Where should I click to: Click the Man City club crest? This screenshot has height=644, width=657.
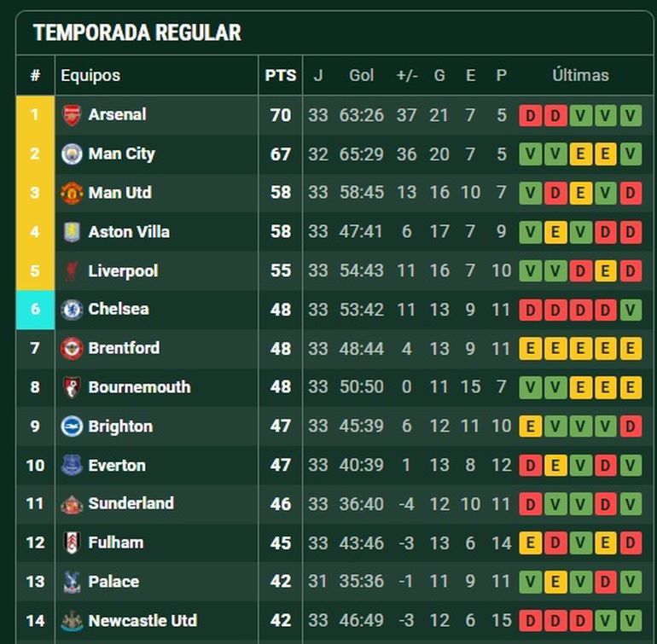(x=73, y=154)
